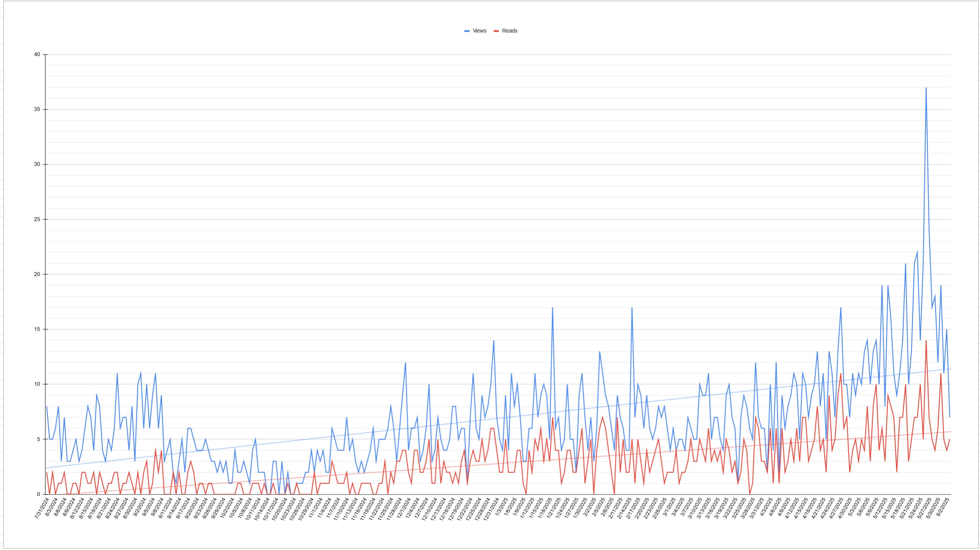Click the 40 label on the vertical axis
This screenshot has height=550, width=980.
37,54
